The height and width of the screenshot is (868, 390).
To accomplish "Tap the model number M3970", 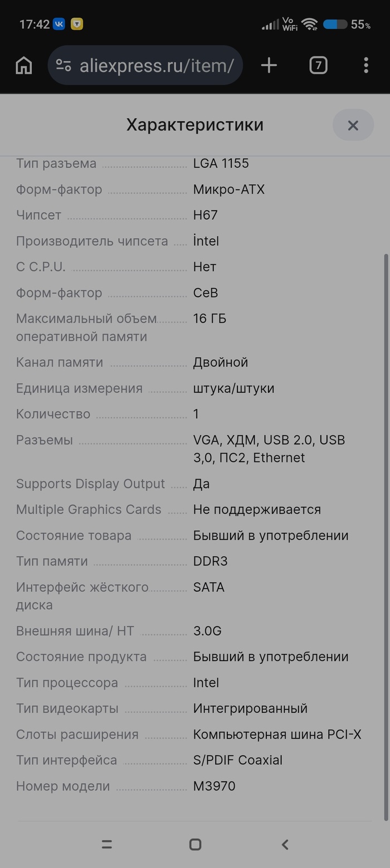I will point(214,786).
